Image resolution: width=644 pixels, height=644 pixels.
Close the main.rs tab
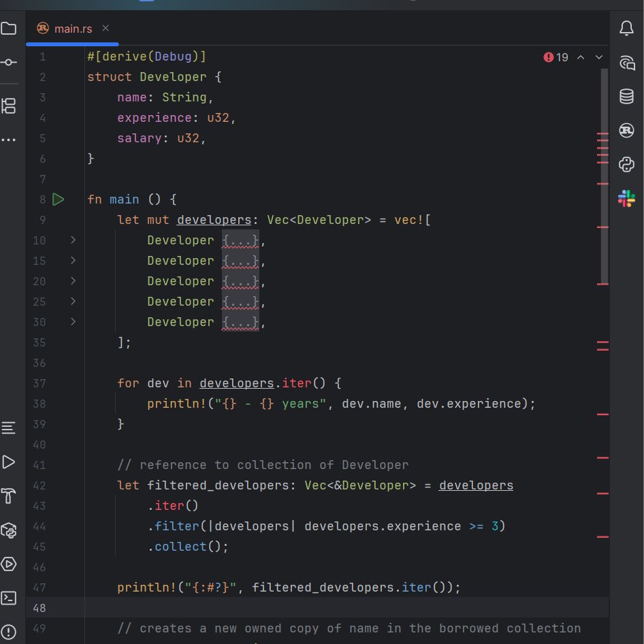pos(106,28)
